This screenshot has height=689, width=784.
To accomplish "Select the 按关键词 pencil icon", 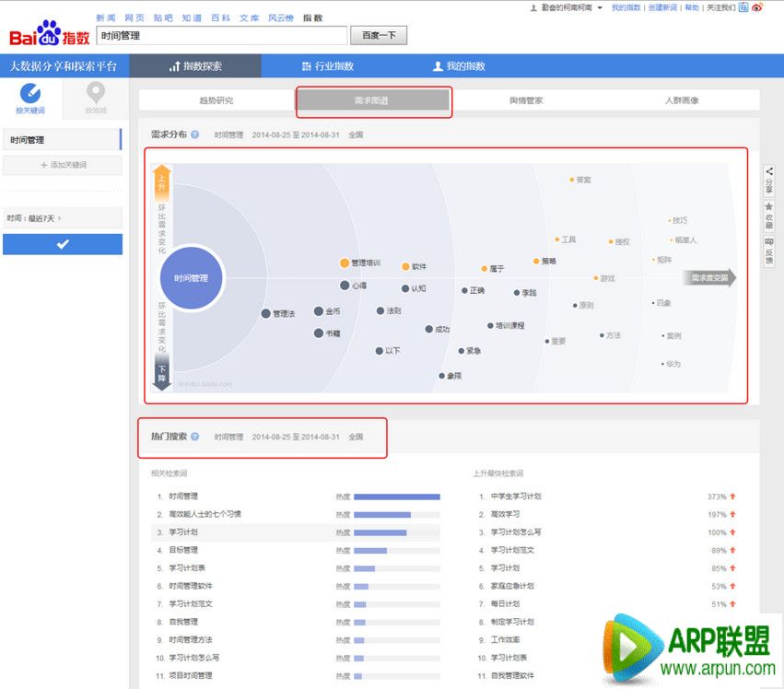I will pos(29,94).
